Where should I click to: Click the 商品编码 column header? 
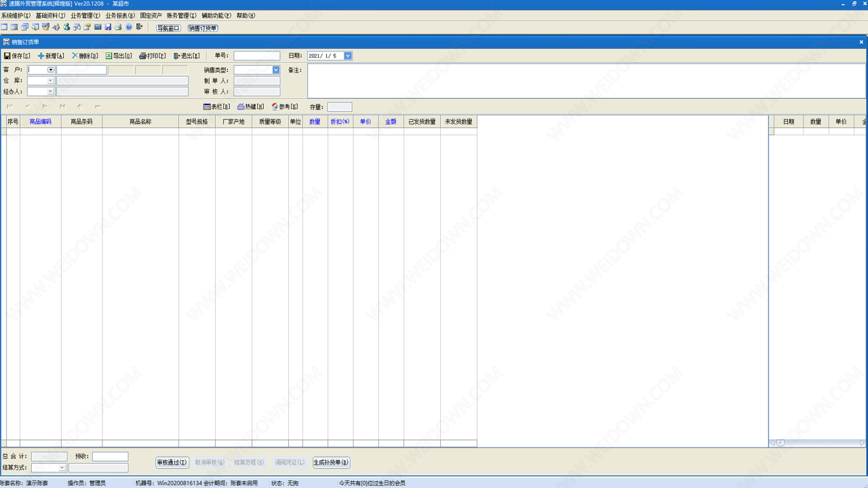(x=41, y=122)
